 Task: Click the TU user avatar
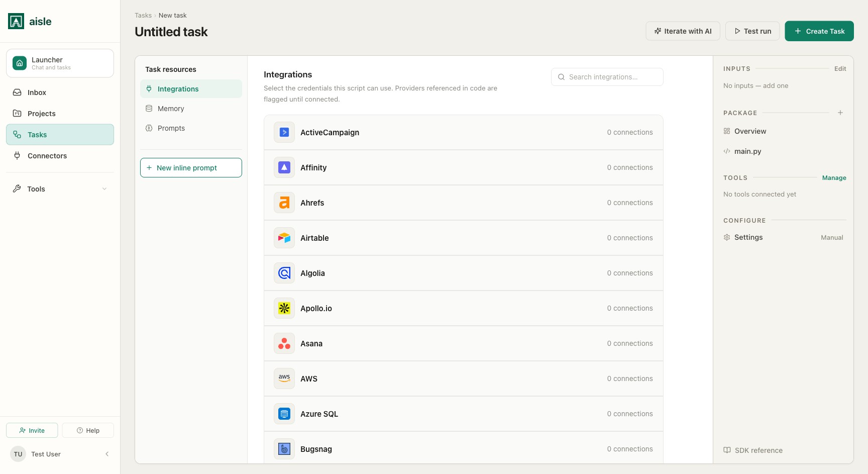(x=18, y=454)
